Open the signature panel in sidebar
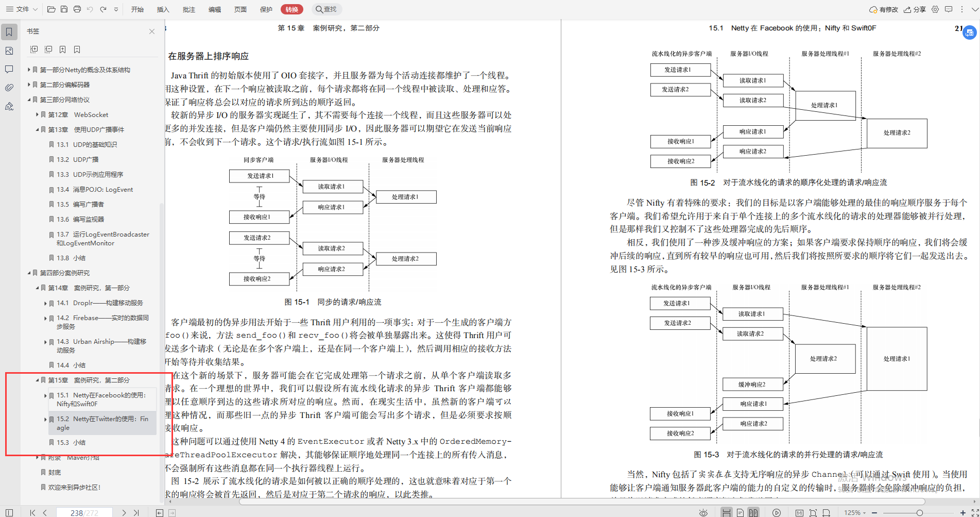Screen dimensions: 980x517 (9, 106)
